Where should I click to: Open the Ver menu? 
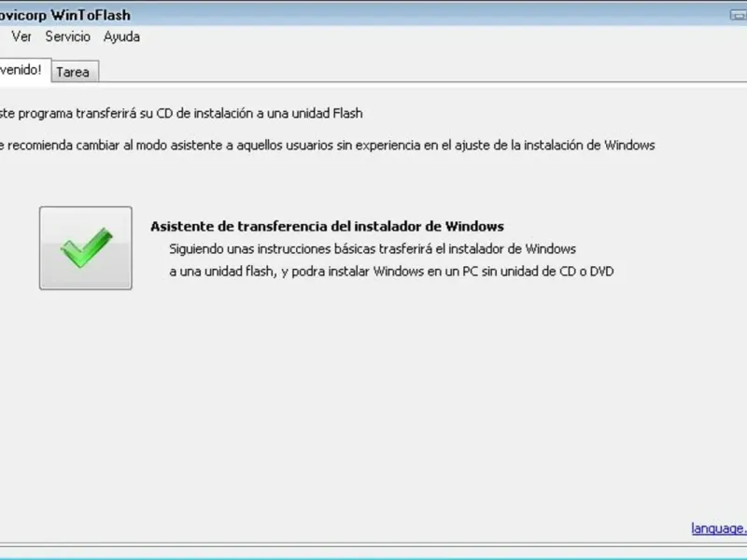21,36
